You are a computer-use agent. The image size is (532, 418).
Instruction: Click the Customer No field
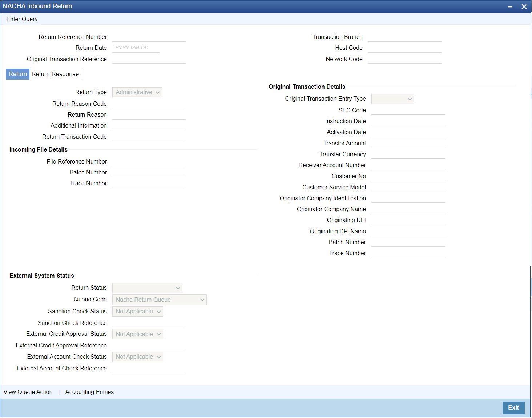point(408,176)
